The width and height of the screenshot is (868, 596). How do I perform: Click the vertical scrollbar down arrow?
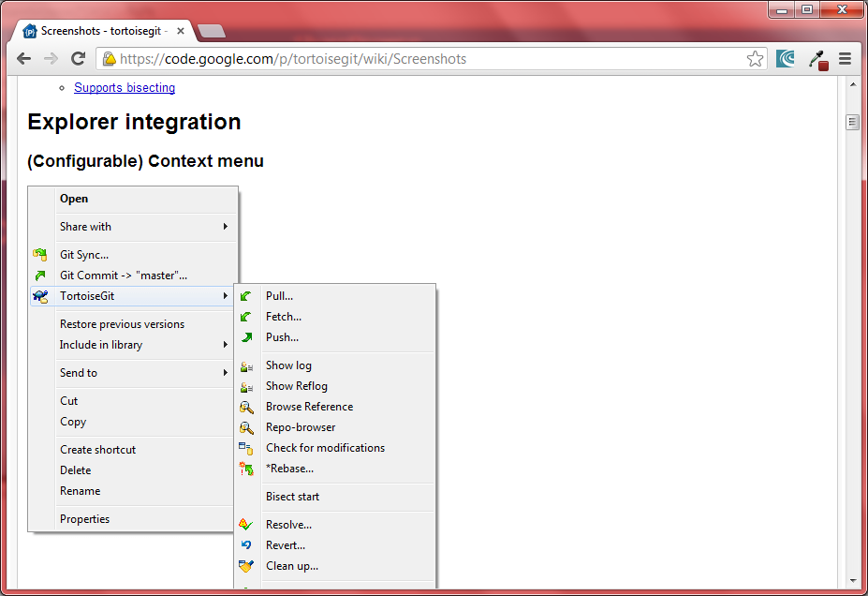point(852,581)
